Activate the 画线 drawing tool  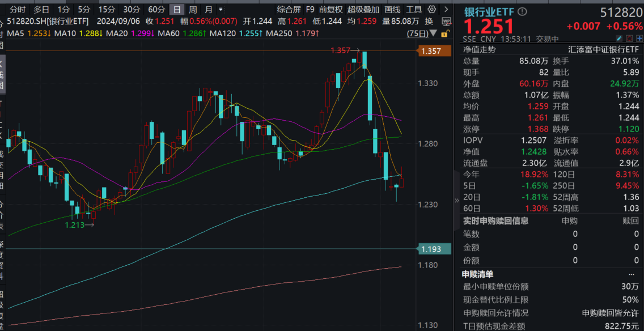tap(393, 9)
